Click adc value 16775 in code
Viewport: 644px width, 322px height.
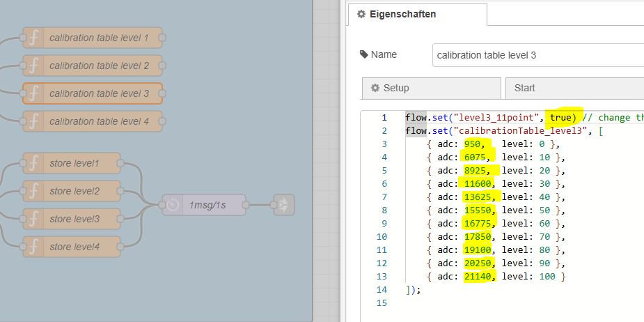[x=477, y=223]
